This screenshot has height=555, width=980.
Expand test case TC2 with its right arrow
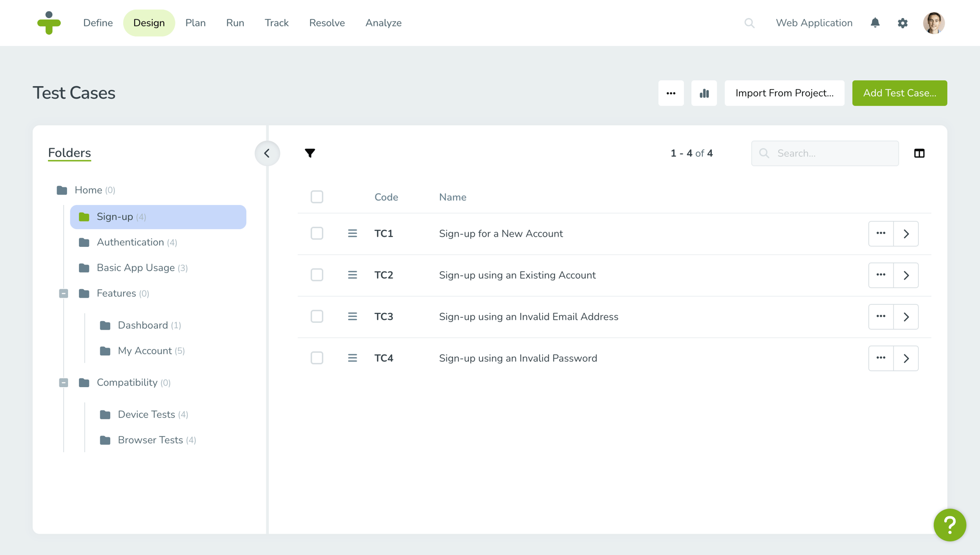coord(906,275)
